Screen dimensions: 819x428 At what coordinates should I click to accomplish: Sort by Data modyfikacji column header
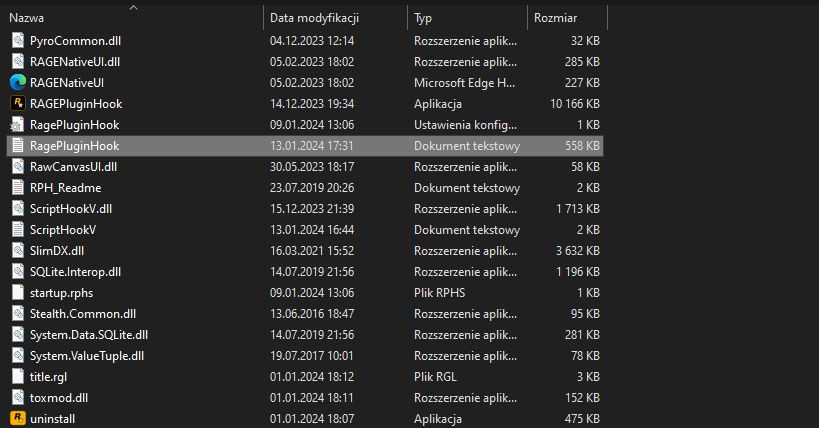[x=314, y=18]
